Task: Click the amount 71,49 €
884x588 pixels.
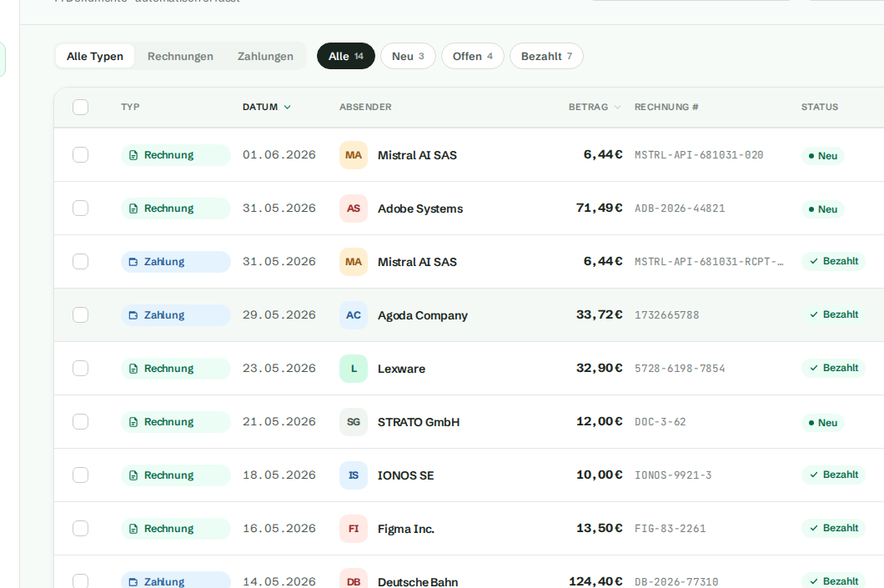Action: [599, 208]
